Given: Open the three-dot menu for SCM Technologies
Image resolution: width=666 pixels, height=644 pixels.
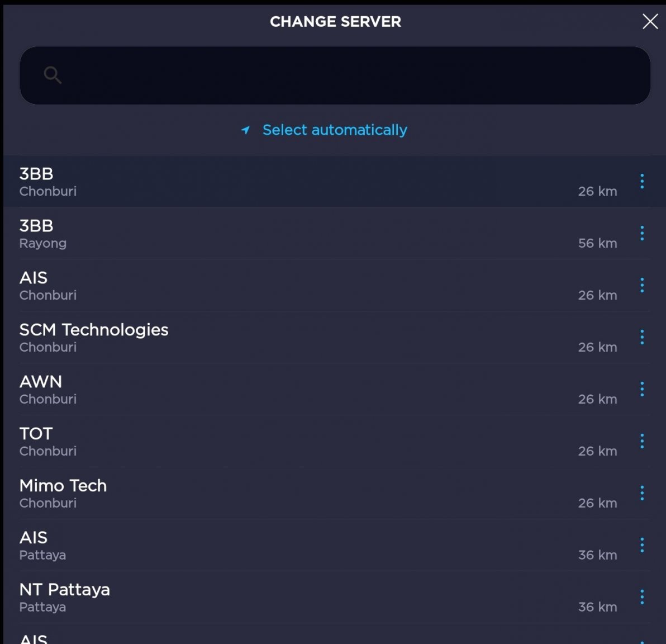Looking at the screenshot, I should tap(642, 337).
